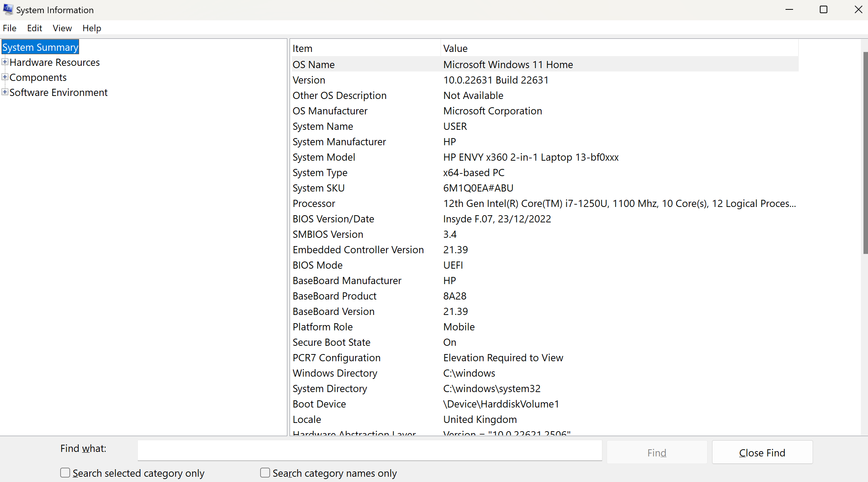Viewport: 868px width, 482px height.
Task: Click the Close Find button
Action: pyautogui.click(x=762, y=452)
